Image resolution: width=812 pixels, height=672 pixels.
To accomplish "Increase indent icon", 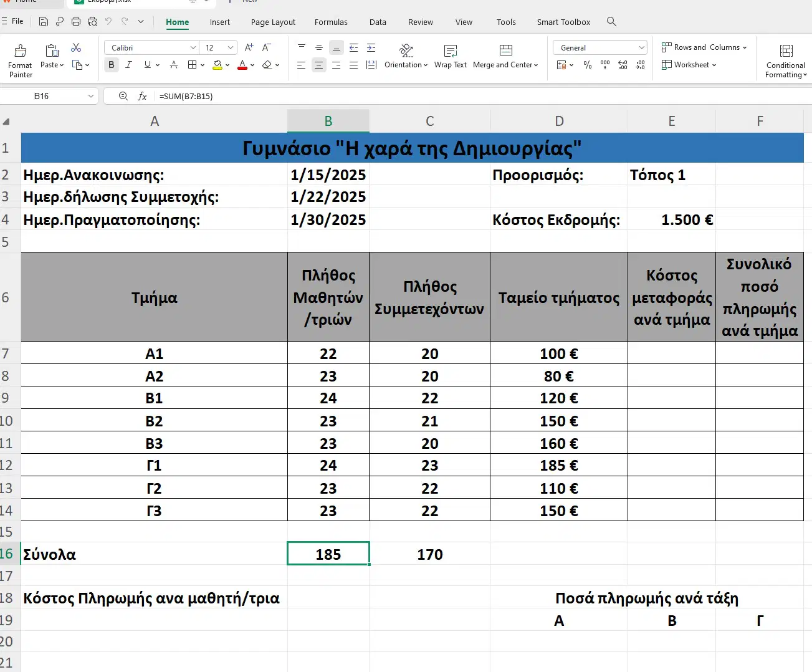I will 371,47.
